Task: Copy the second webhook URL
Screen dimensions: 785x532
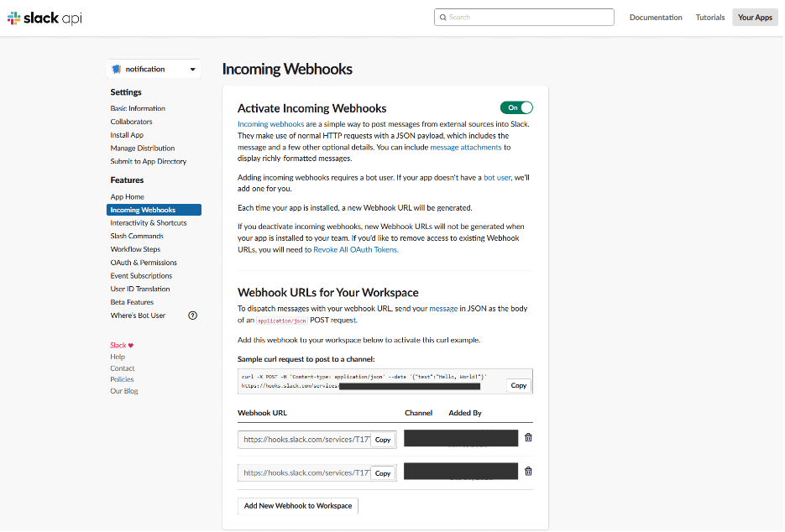Action: [x=383, y=473]
